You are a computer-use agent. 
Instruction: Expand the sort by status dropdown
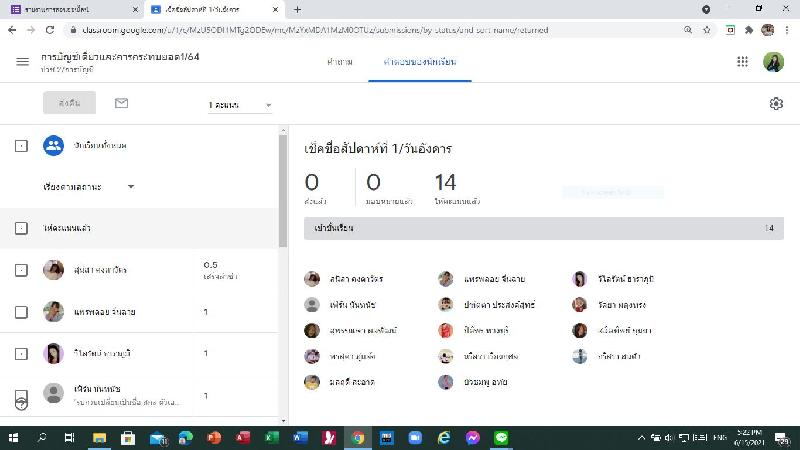click(89, 187)
